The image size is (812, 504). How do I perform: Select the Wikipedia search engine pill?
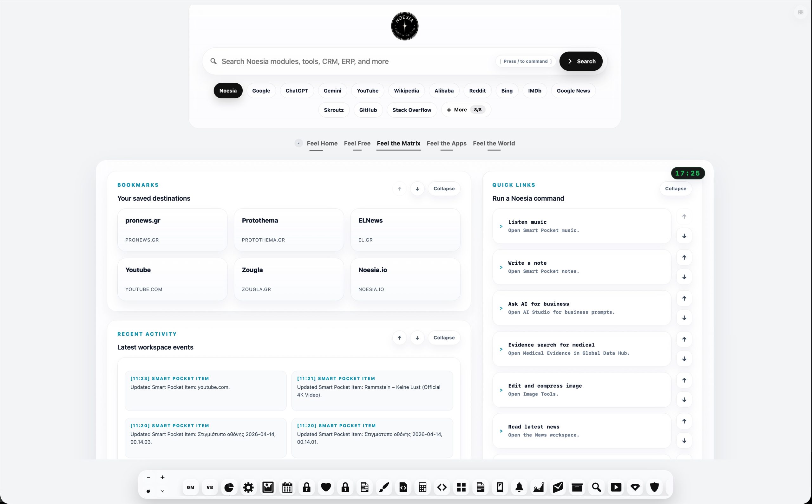pos(406,91)
